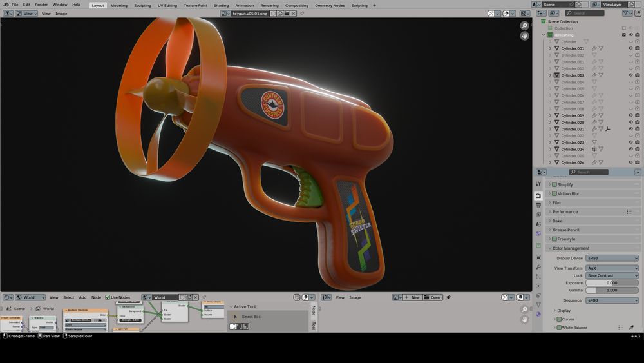
Task: Unlink the toygun.v05.01.png image with X
Action: 293,14
